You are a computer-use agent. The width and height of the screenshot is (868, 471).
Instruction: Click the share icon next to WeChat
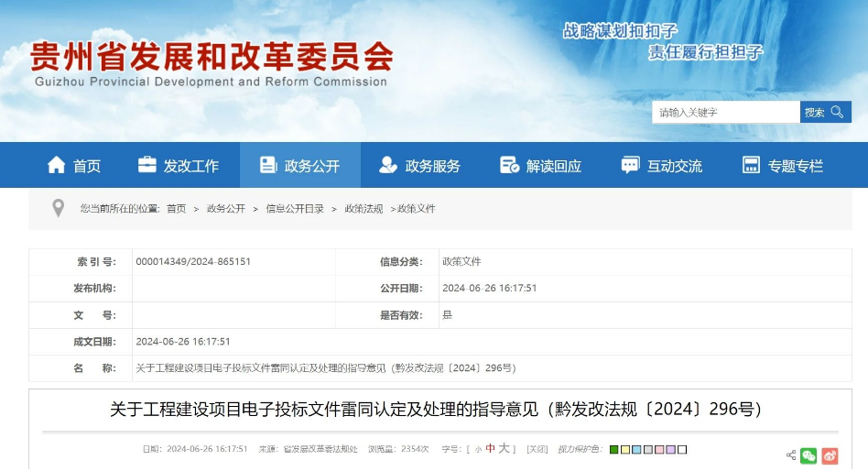tap(791, 455)
